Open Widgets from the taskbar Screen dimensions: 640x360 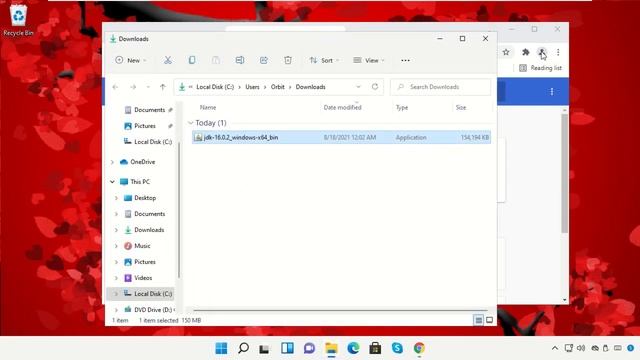point(287,348)
